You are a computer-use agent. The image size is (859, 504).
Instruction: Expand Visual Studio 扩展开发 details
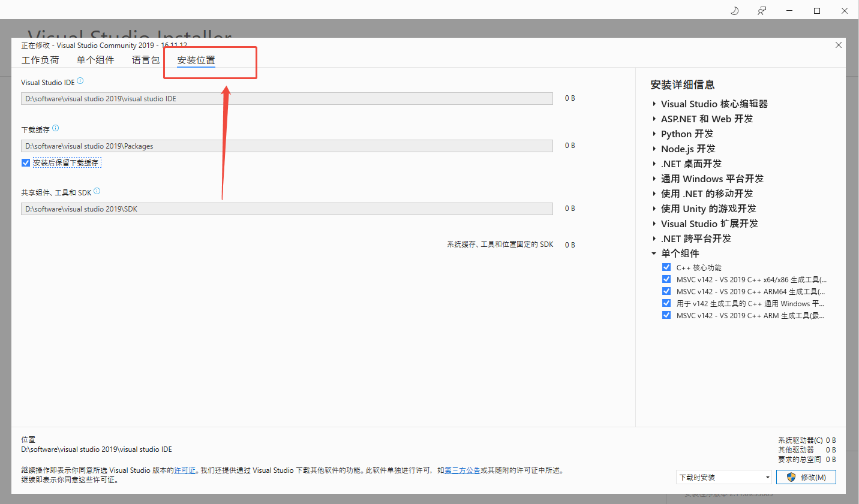click(654, 224)
